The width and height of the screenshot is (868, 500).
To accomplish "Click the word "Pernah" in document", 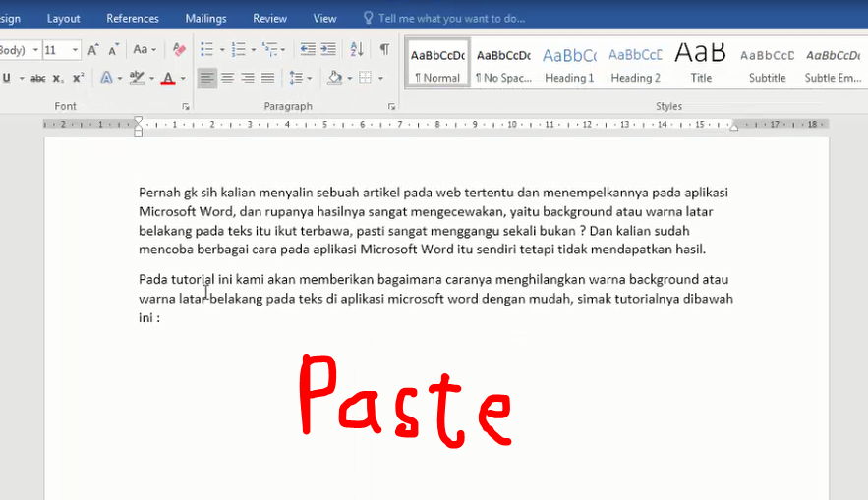I will tap(159, 193).
